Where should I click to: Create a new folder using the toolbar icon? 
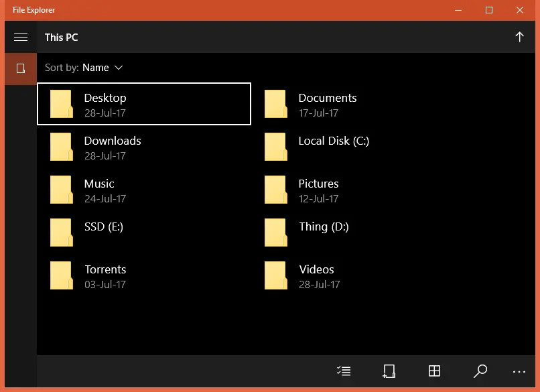click(389, 371)
